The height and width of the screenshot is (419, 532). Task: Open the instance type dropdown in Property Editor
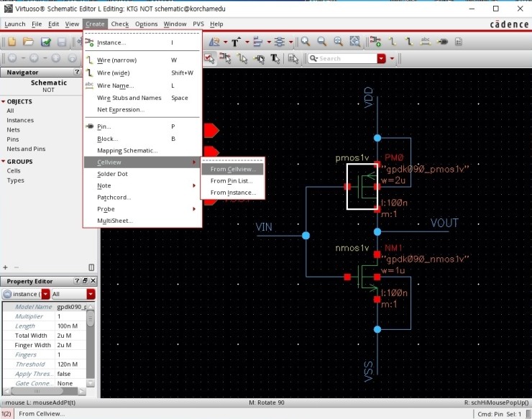[45, 294]
